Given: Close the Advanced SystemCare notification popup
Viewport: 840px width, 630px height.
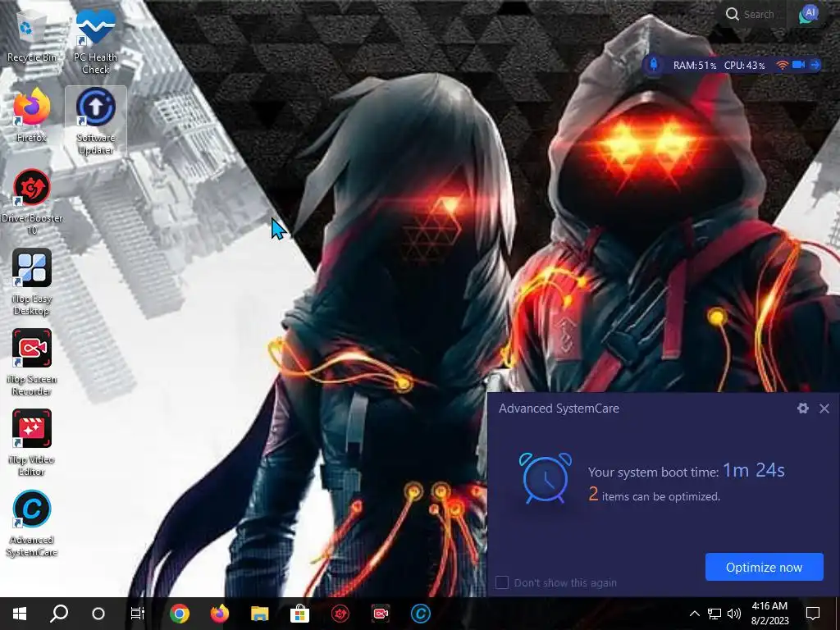Looking at the screenshot, I should point(824,409).
